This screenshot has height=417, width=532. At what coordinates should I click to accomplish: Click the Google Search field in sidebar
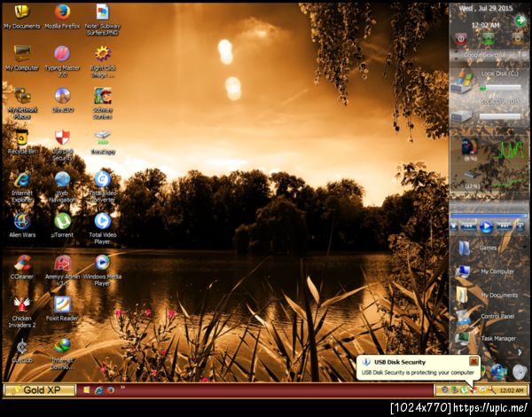(485, 55)
